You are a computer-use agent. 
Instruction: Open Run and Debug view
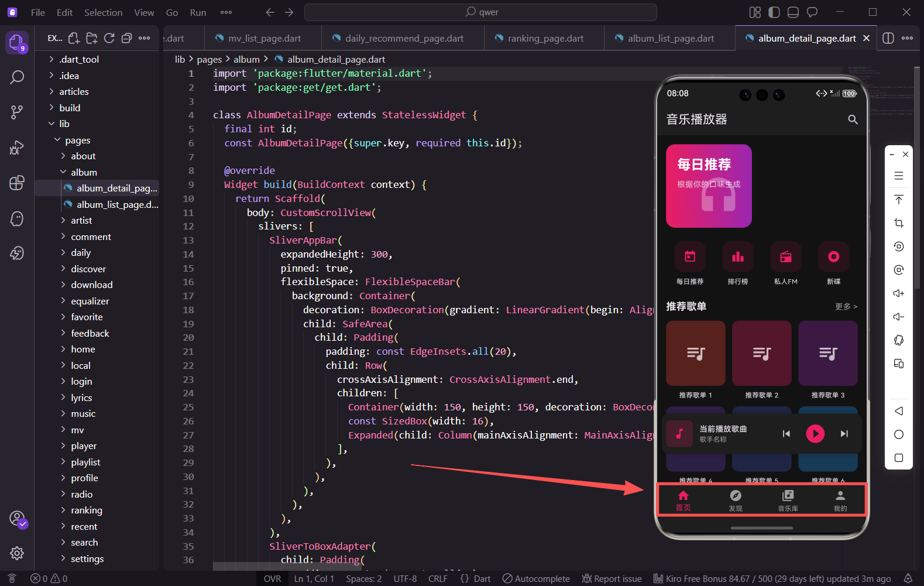tap(17, 148)
